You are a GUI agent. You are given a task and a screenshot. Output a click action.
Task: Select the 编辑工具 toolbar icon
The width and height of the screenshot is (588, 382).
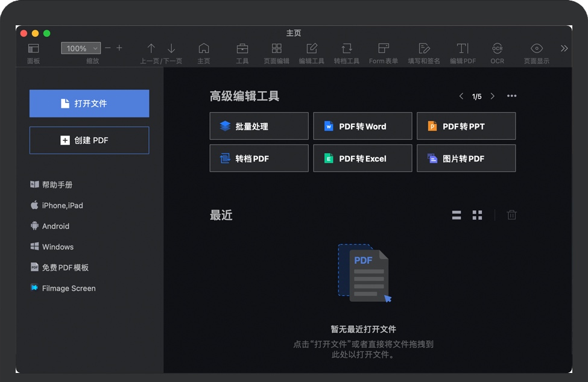(x=312, y=48)
